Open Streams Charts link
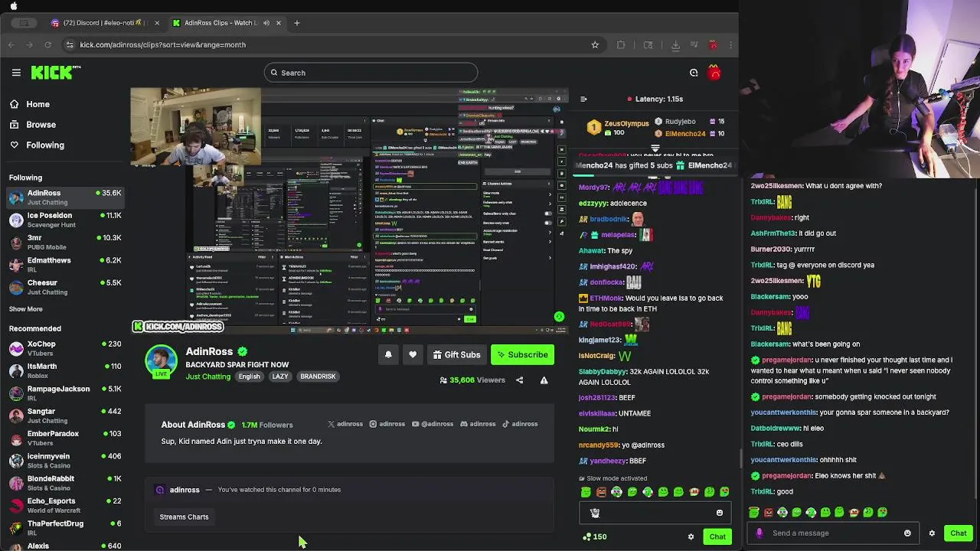This screenshot has width=980, height=551. pos(184,517)
